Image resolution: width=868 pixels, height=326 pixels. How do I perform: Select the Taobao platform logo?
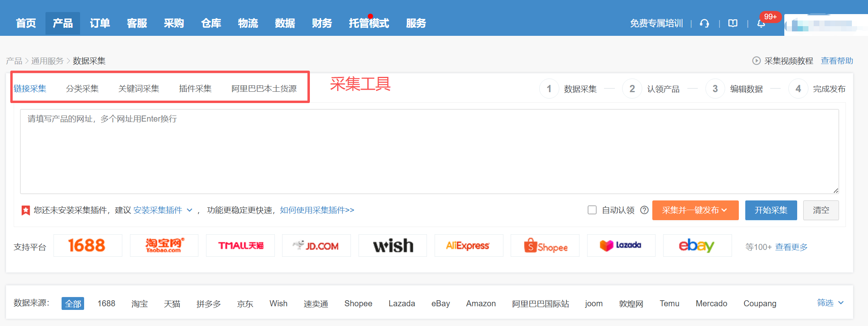tap(164, 246)
